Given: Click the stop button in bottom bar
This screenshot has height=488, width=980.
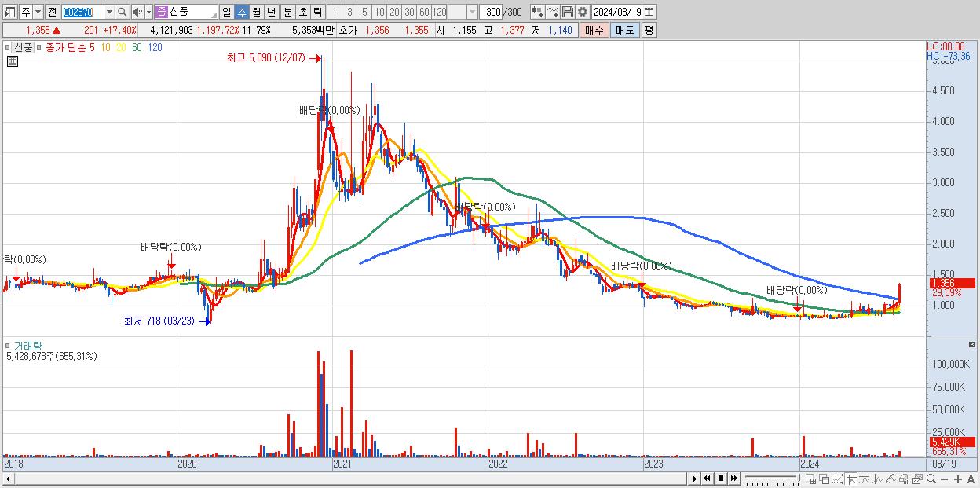Looking at the screenshot, I should (720, 479).
